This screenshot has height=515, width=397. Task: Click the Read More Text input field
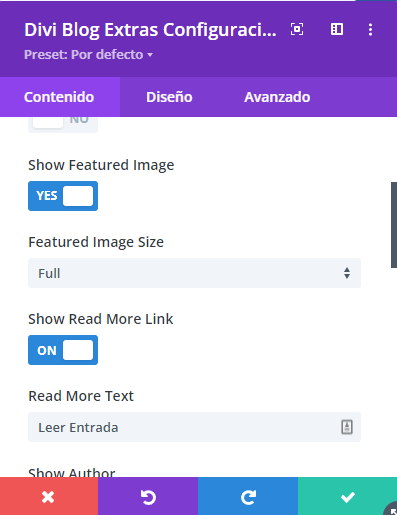[x=194, y=427]
